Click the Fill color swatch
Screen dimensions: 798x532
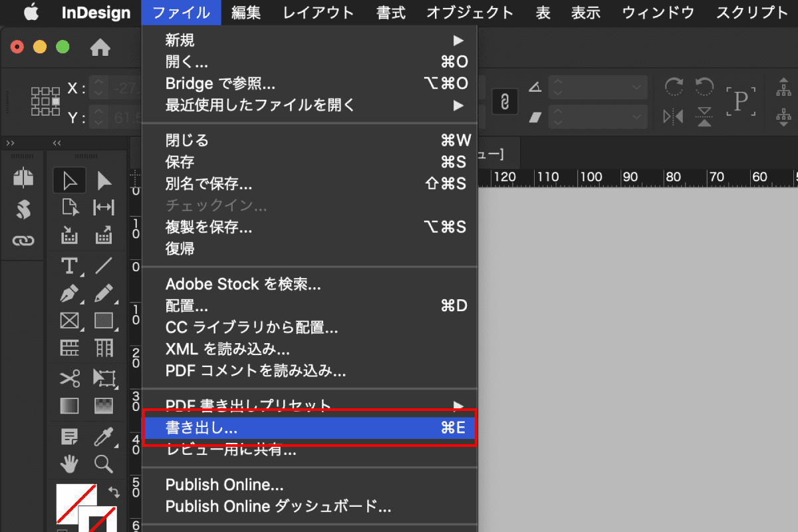pyautogui.click(x=75, y=504)
